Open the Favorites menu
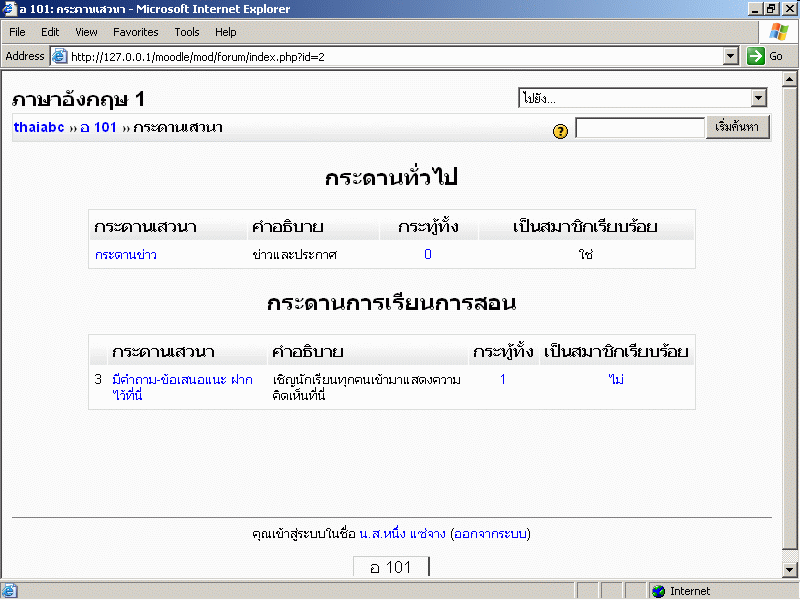Image resolution: width=800 pixels, height=600 pixels. tap(135, 32)
